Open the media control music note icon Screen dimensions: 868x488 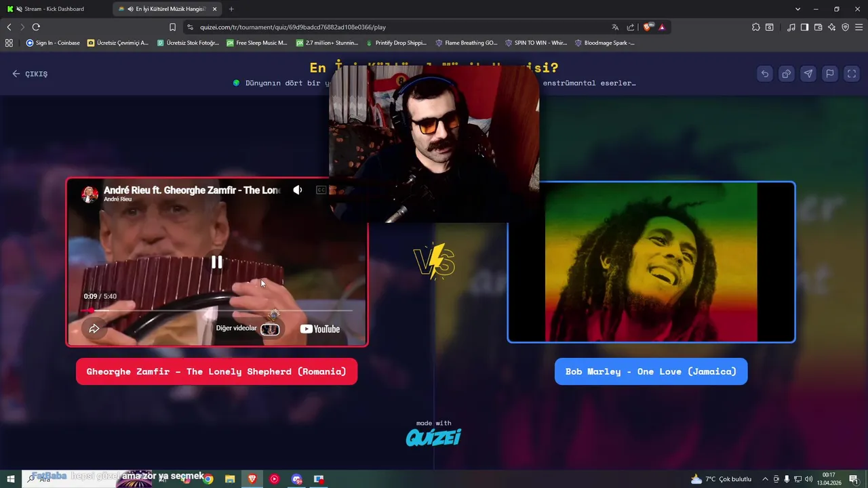(791, 27)
